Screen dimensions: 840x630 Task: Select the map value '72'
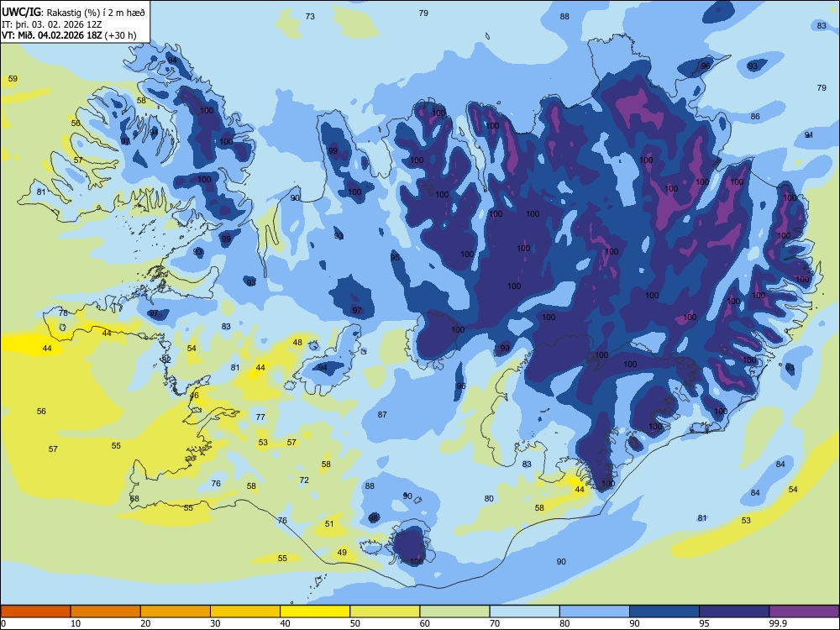click(304, 480)
